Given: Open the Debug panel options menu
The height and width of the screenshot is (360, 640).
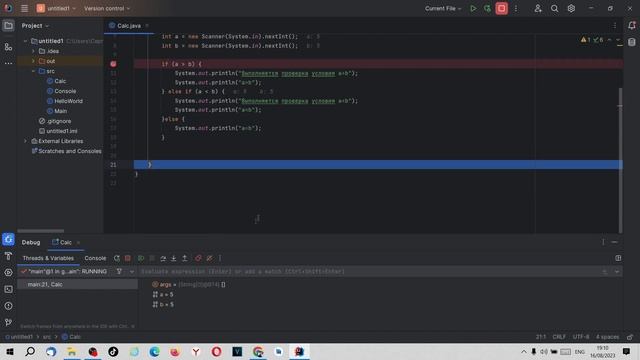Looking at the screenshot, I should [603, 242].
